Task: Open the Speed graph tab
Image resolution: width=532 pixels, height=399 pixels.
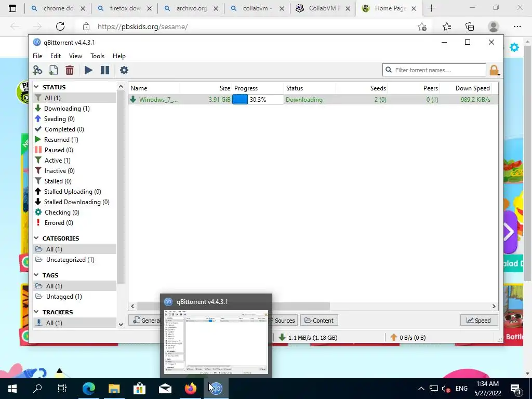Action: (478, 320)
